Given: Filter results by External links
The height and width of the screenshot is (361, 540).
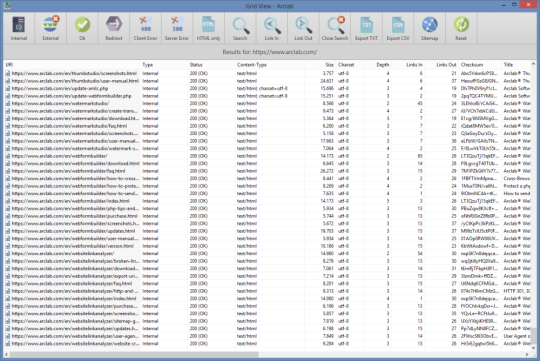Looking at the screenshot, I should (50, 28).
